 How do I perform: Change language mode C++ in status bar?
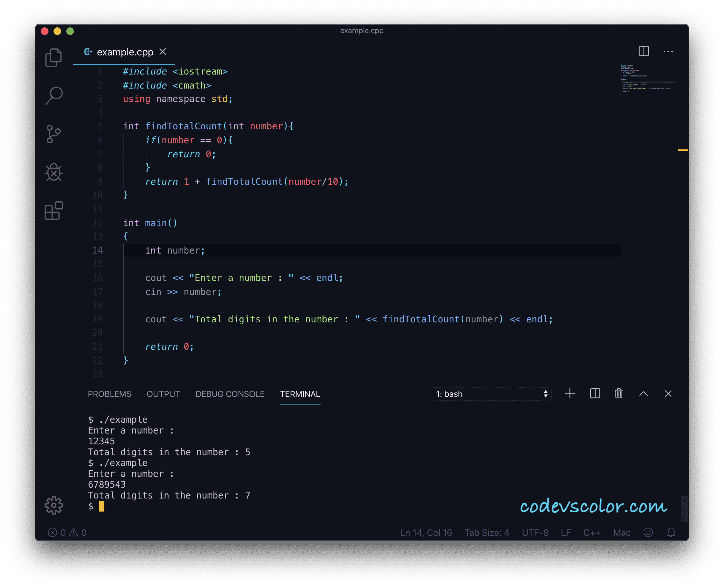tap(591, 533)
